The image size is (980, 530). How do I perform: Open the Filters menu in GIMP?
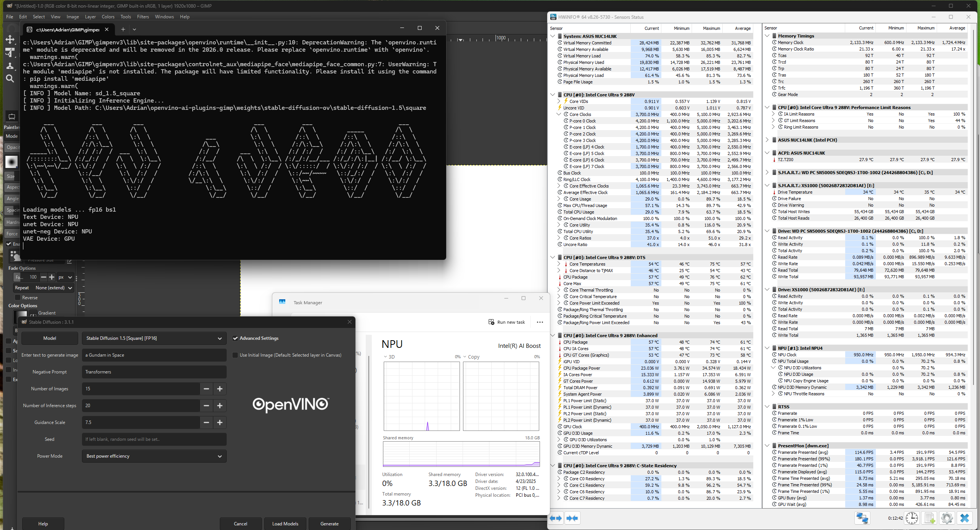tap(143, 17)
